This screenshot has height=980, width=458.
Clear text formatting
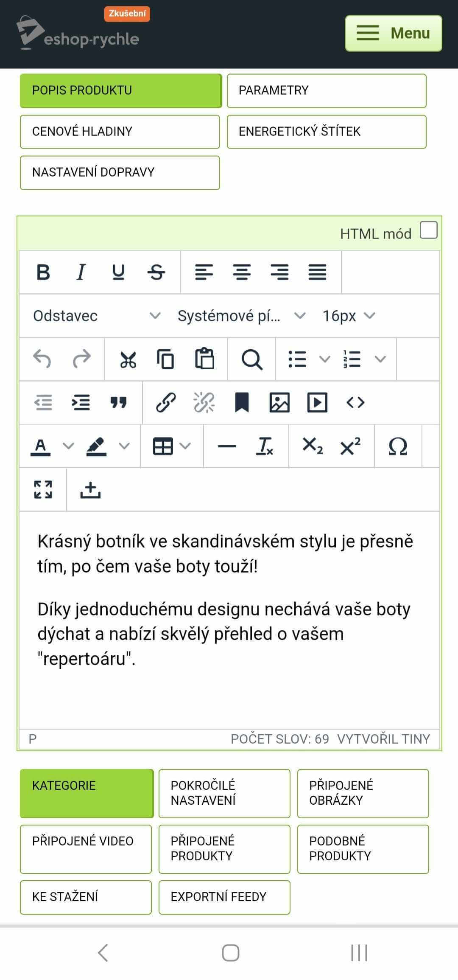[265, 446]
